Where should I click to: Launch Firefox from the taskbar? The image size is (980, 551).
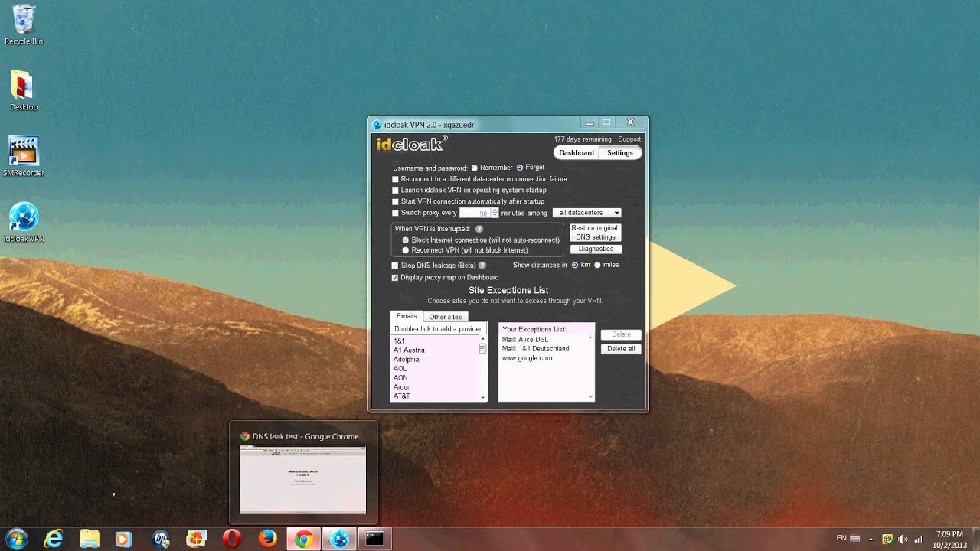click(x=267, y=539)
